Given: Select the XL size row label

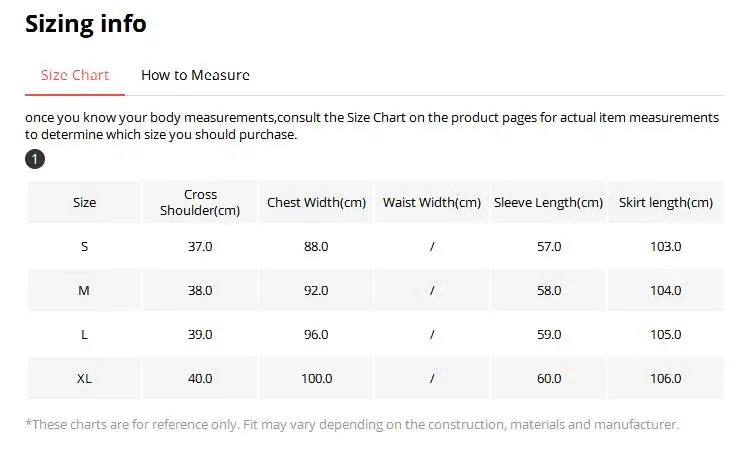Looking at the screenshot, I should point(85,379).
